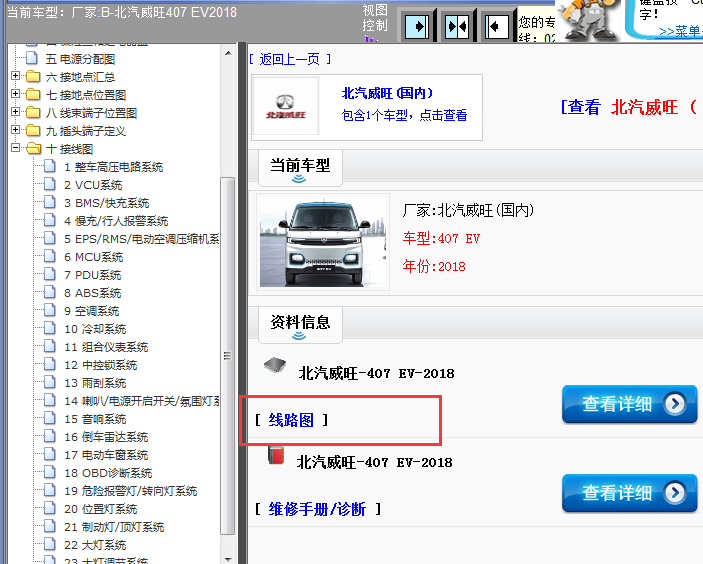Expand the 九 插头端子定义 node
Viewport: 703px width, 564px height.
point(16,130)
